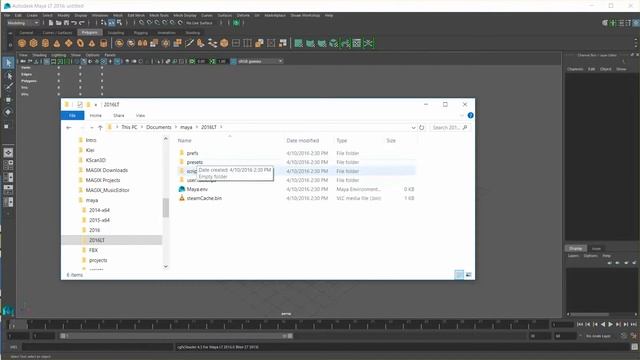Create a polygon cube from the shelf
Viewport: 640px width, 360px height.
33,43
